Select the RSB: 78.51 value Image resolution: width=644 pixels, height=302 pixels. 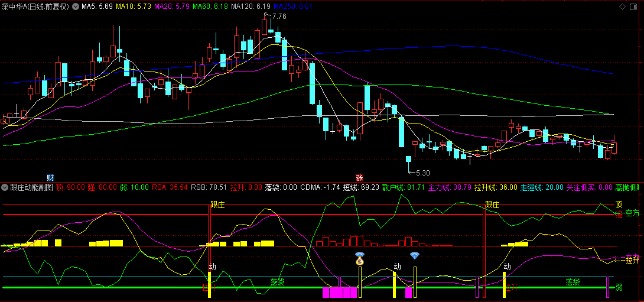209,187
